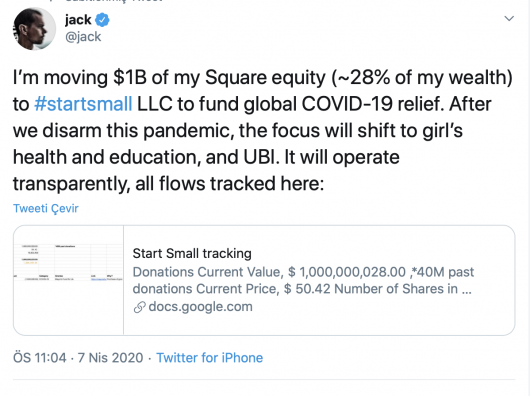Viewport: 530px width, 396px height.
Task: Click the tweet line starting I'm moving $1B
Action: tap(263, 77)
